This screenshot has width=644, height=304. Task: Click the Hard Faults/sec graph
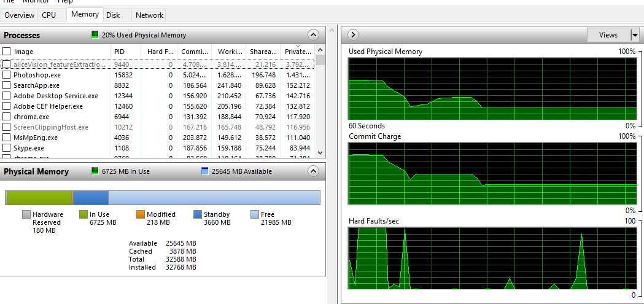(x=492, y=259)
